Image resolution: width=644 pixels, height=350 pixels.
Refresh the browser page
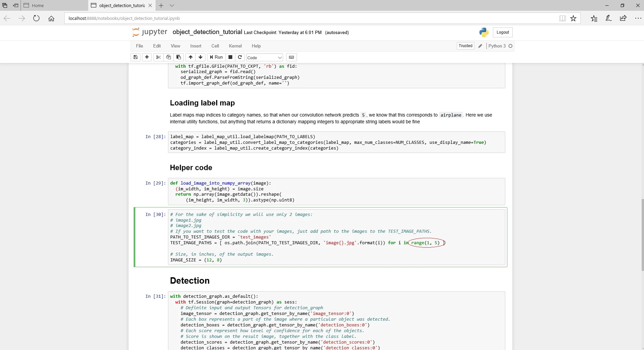click(x=36, y=19)
